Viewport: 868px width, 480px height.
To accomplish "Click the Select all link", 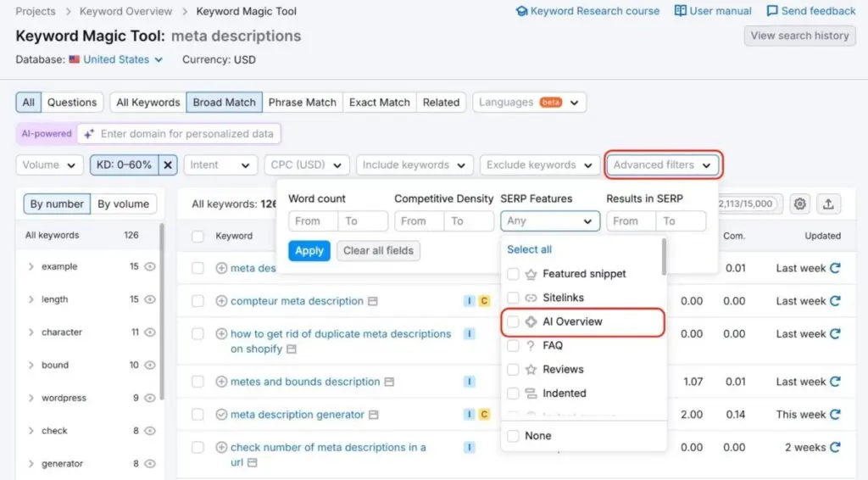I will pos(529,249).
